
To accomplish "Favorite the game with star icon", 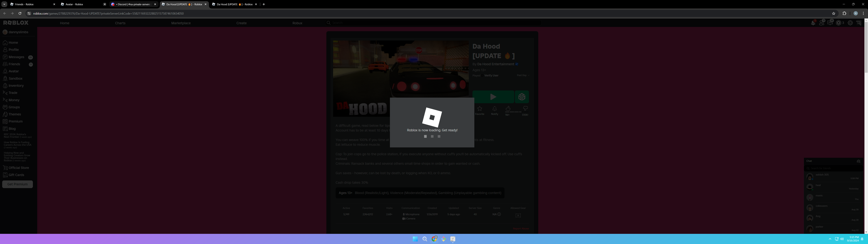I will pyautogui.click(x=479, y=109).
